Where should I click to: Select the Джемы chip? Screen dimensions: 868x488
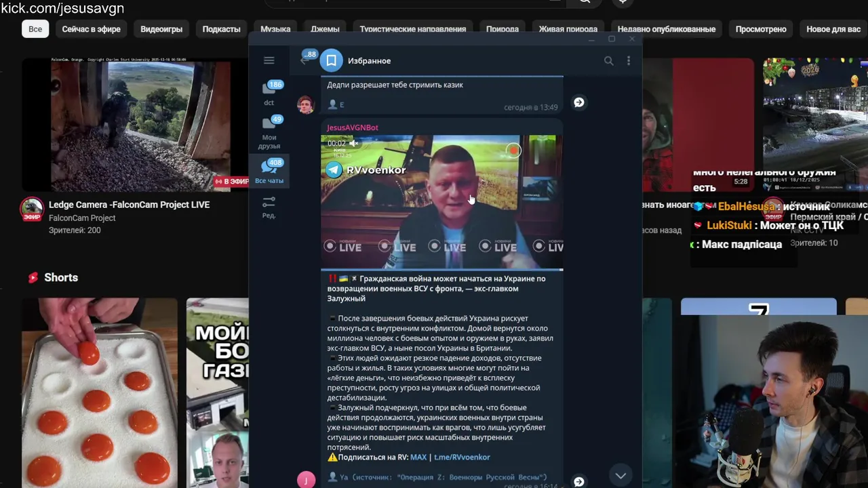click(x=325, y=29)
